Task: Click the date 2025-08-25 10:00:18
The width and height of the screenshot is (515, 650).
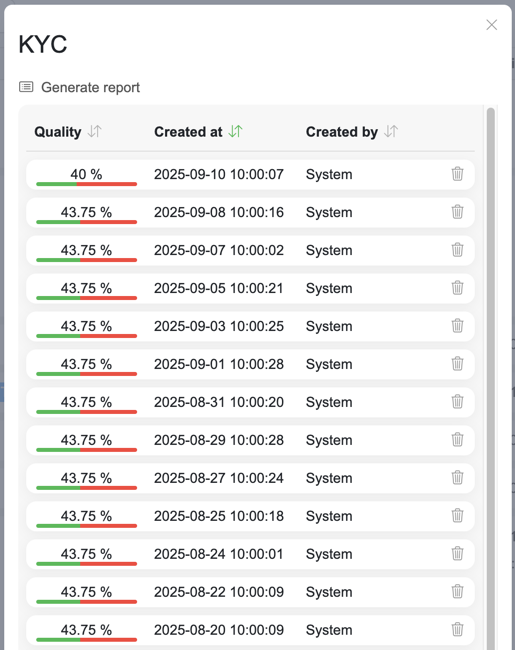Action: click(x=219, y=516)
